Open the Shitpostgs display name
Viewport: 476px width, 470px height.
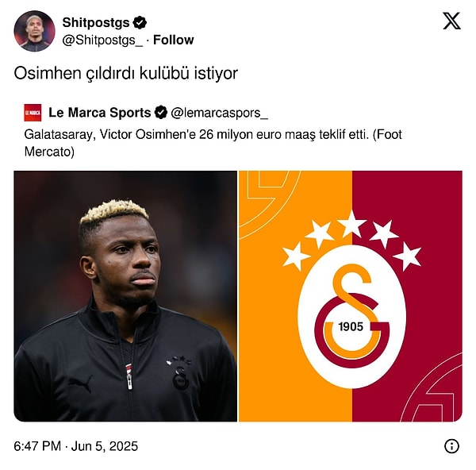pyautogui.click(x=96, y=22)
